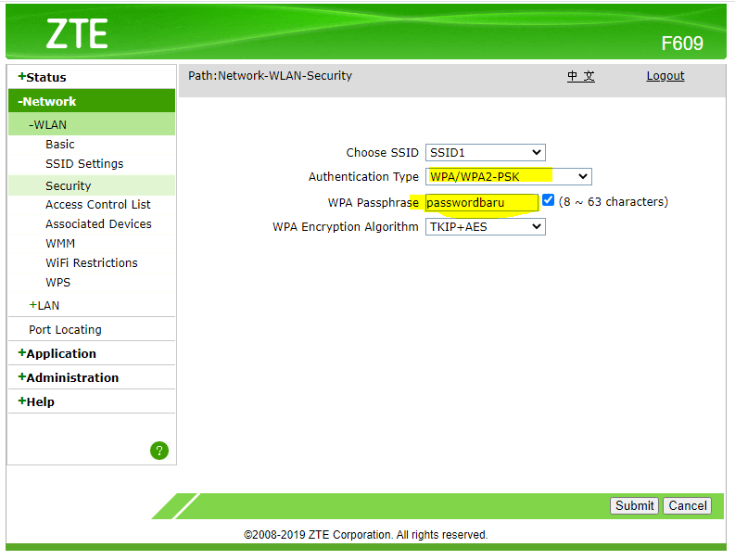Open the Authentication Type dropdown
The height and width of the screenshot is (560, 735).
(x=509, y=176)
